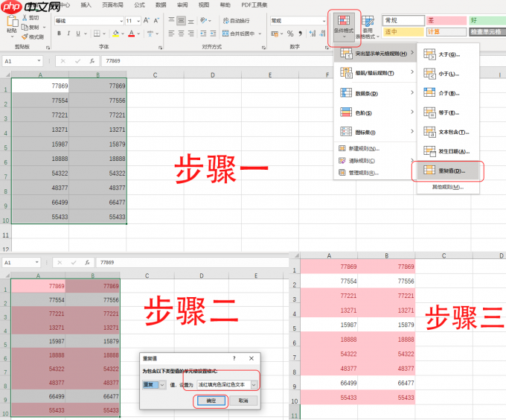Select 数据条(D) menu item

374,93
